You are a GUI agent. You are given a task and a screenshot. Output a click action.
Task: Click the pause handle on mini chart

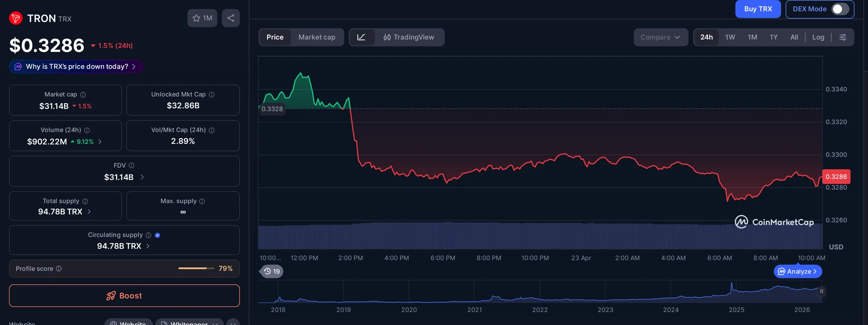821,291
